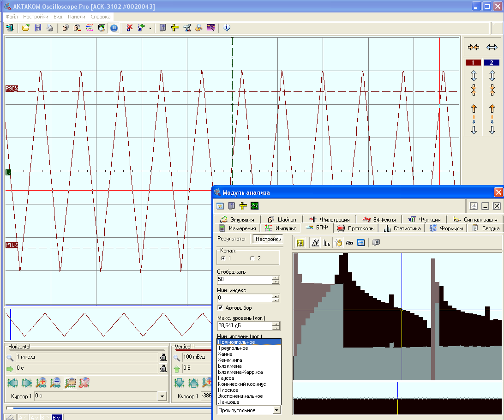
Task: Click the shift left arrow in Horizontal panel
Action: [13, 383]
